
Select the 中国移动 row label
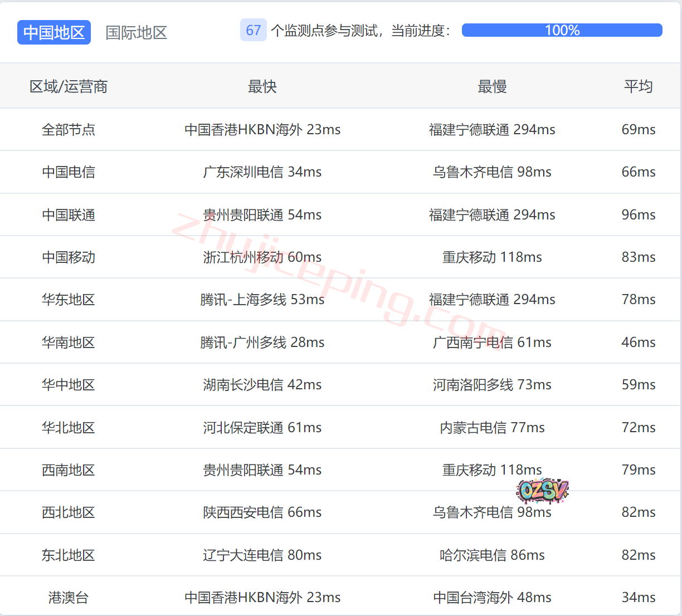tap(69, 257)
